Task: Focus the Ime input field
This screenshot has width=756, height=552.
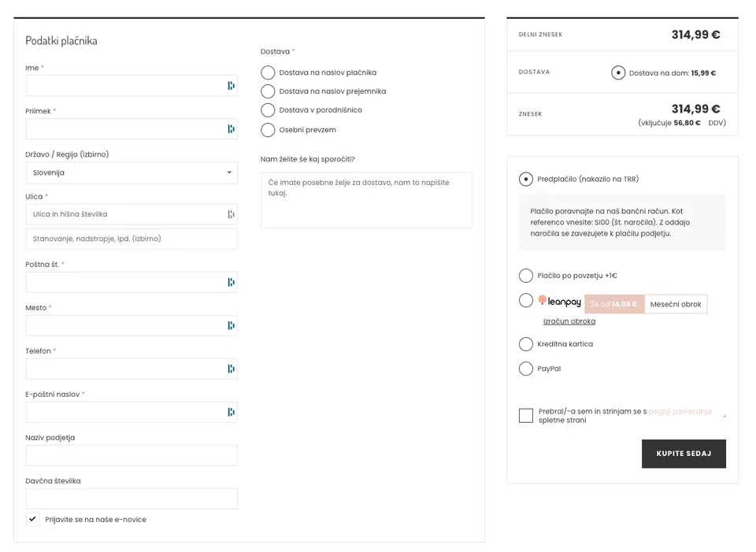Action: 132,86
